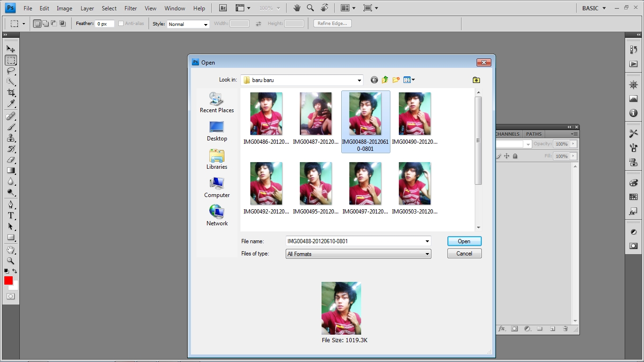The width and height of the screenshot is (644, 362).
Task: Enable the Anti-alias checkbox in options bar
Action: pos(122,23)
